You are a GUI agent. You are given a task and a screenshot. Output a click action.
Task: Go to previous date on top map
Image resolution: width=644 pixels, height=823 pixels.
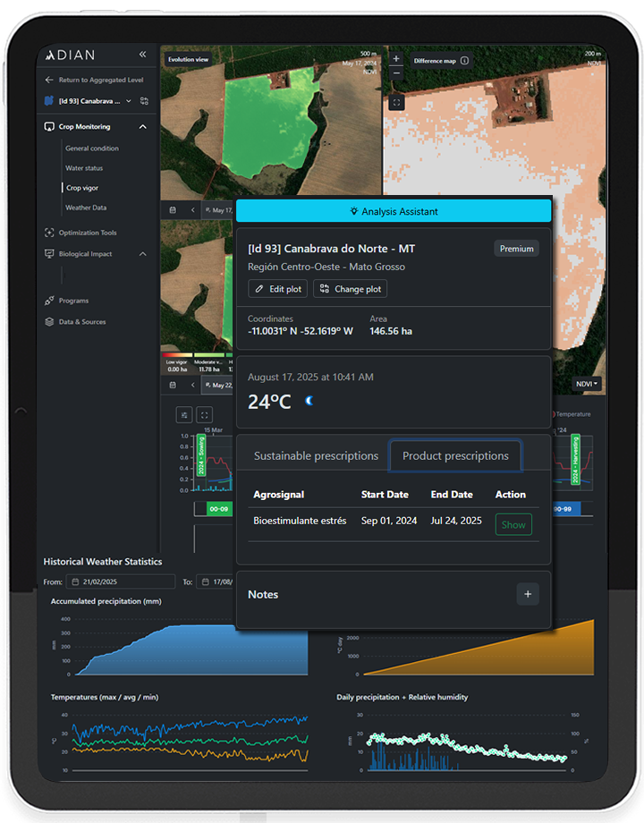click(192, 210)
